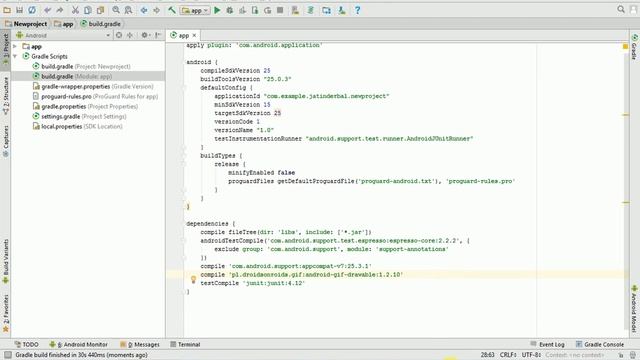The image size is (640, 360).
Task: Click the Open file folder toolbar icon
Action: [x=7, y=10]
